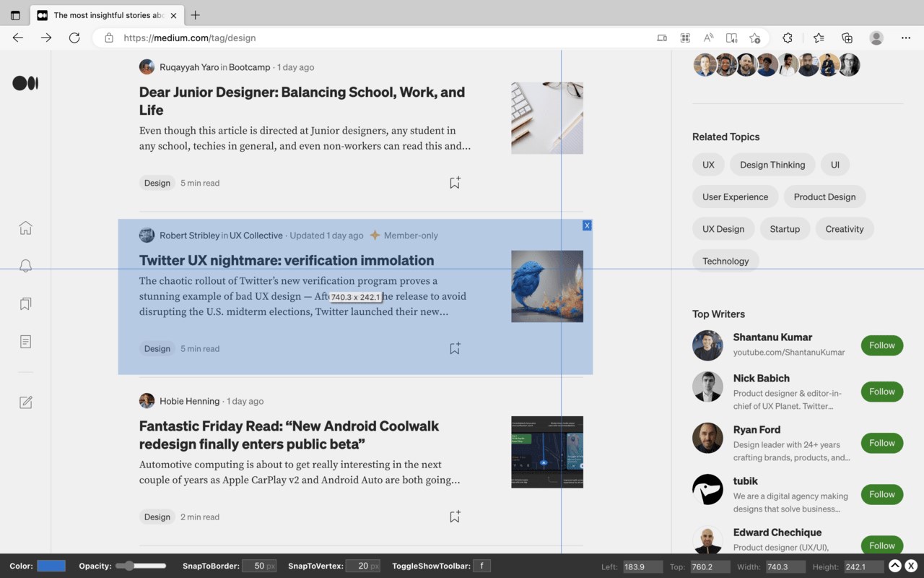Open the Collections icon
This screenshot has height=578, width=924.
(847, 38)
